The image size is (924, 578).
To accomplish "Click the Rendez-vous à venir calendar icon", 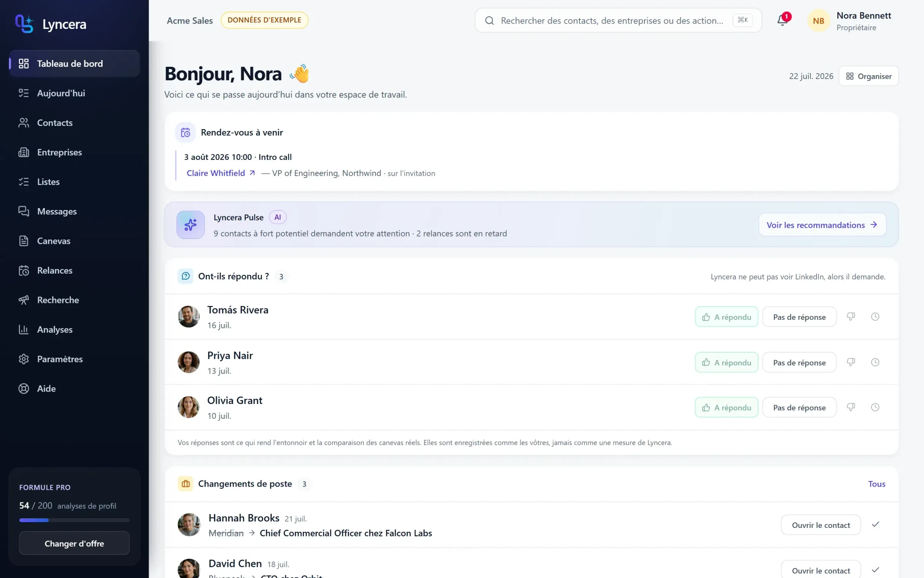I will tap(186, 133).
